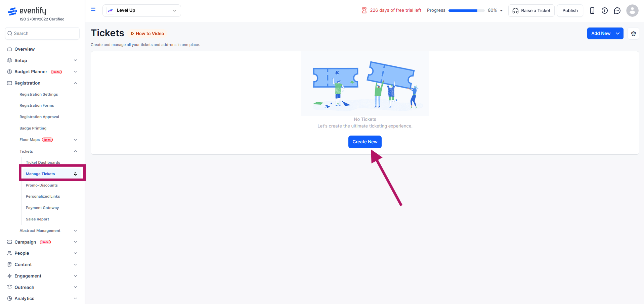Image resolution: width=644 pixels, height=304 pixels.
Task: Click the sidebar Search field
Action: click(42, 33)
